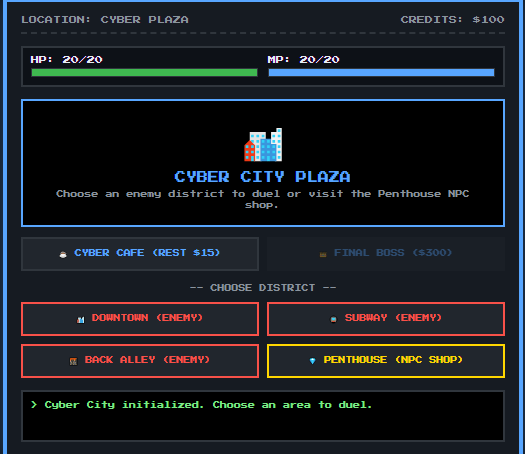Screen dimensions: 525x454
Task: Click the CYBER CITY PLAZA heading
Action: click(262, 177)
